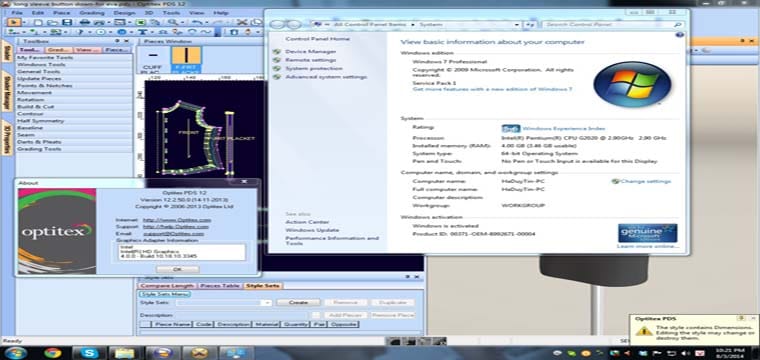
Task: Switch to the Pieces Table tab
Action: (220, 286)
